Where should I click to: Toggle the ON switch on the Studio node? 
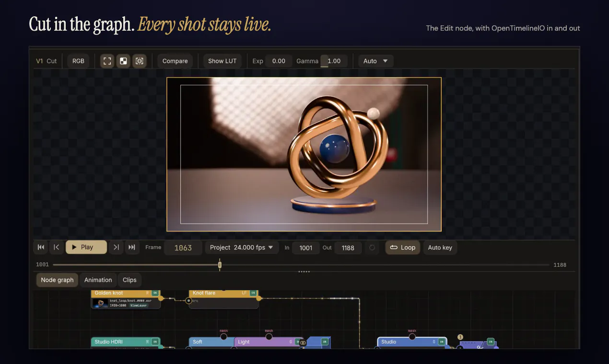(441, 342)
